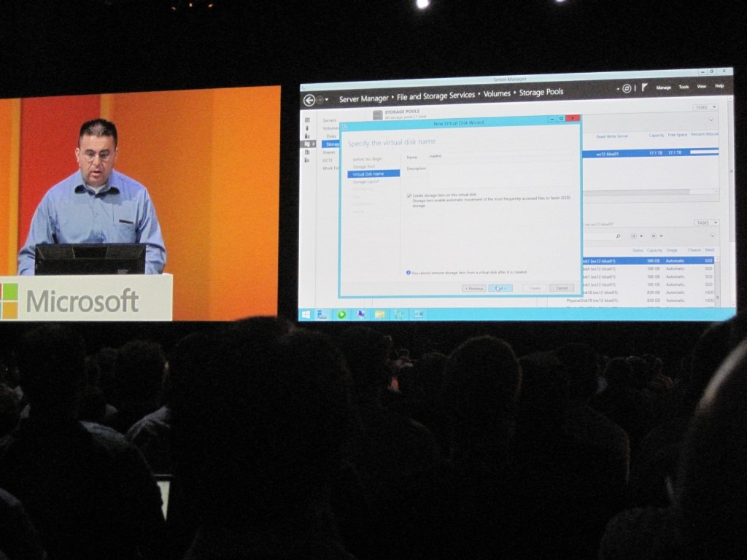
Task: Click the All Servers icon in sidebar
Action: [307, 136]
